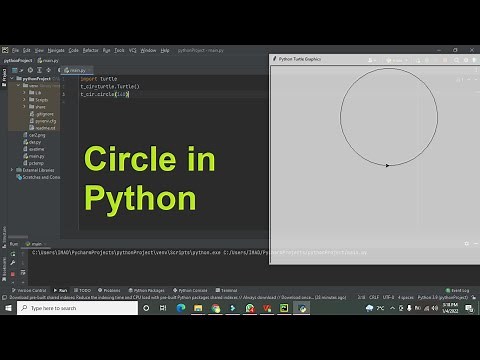Open the VCS menu
Screen dimensions: 480x360
[x=133, y=50]
